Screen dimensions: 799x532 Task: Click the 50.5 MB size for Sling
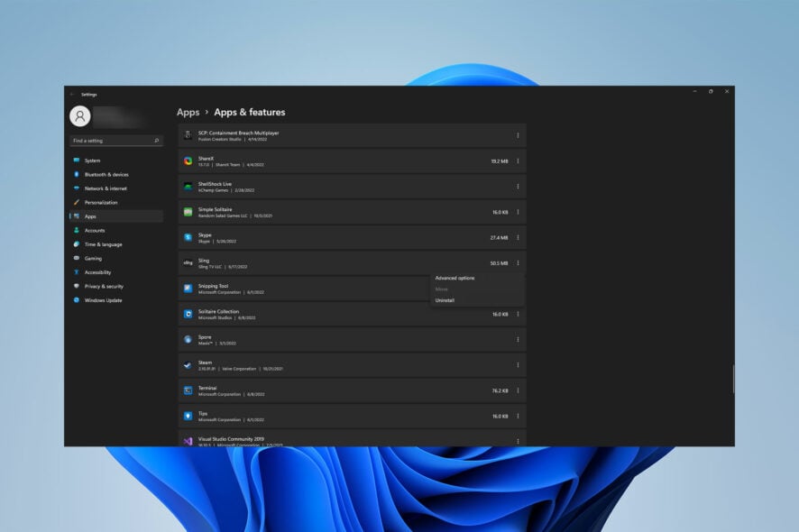(x=500, y=263)
